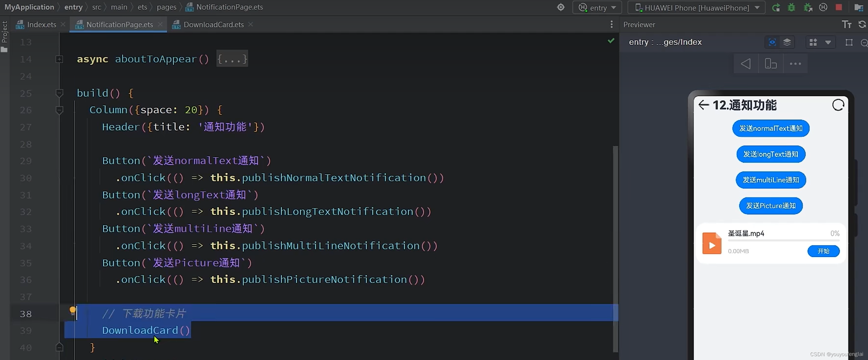Close the NotificationPage.ets tab
Screen dimensions: 868x360
coord(160,24)
